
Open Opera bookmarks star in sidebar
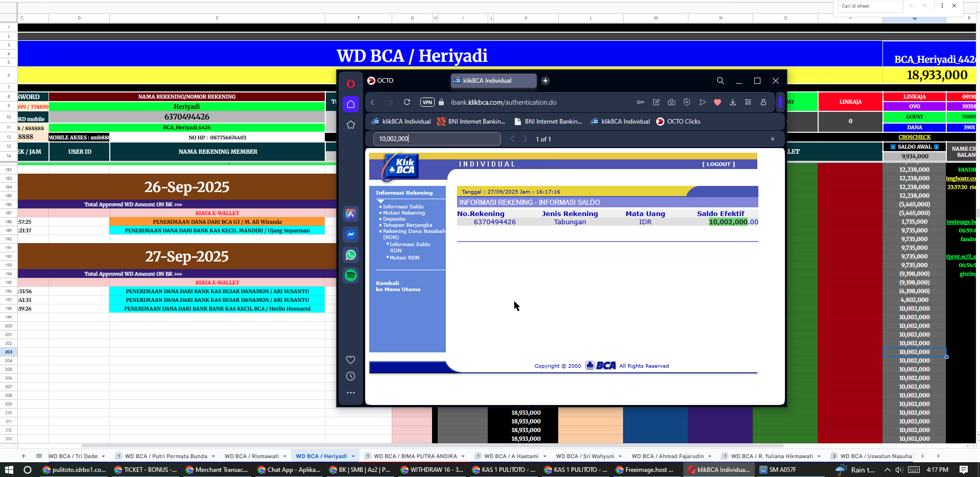(x=351, y=125)
